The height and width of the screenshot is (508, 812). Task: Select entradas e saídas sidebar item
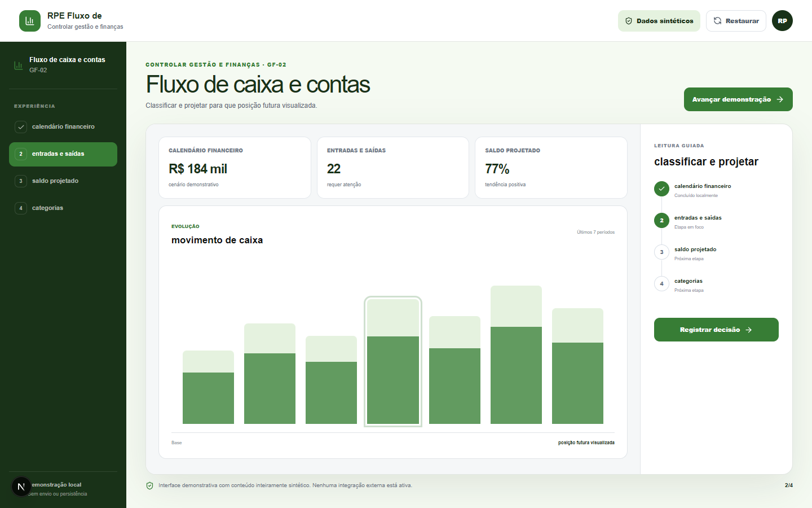63,154
